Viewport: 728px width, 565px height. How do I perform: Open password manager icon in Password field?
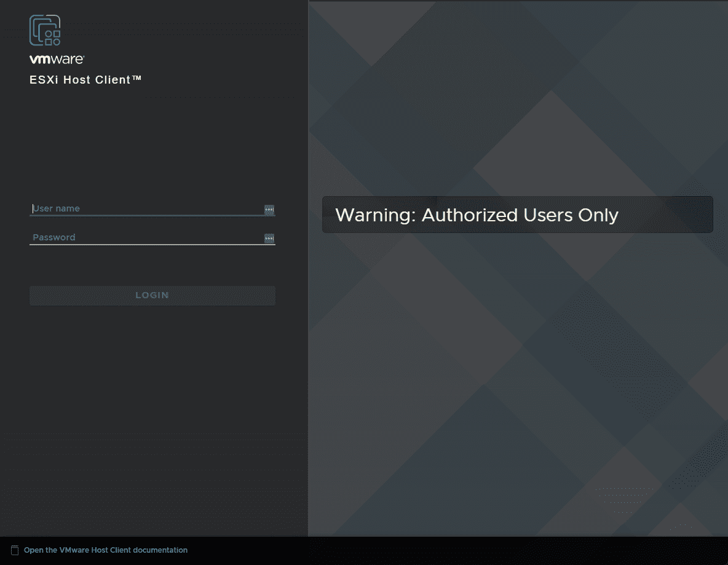coord(269,239)
